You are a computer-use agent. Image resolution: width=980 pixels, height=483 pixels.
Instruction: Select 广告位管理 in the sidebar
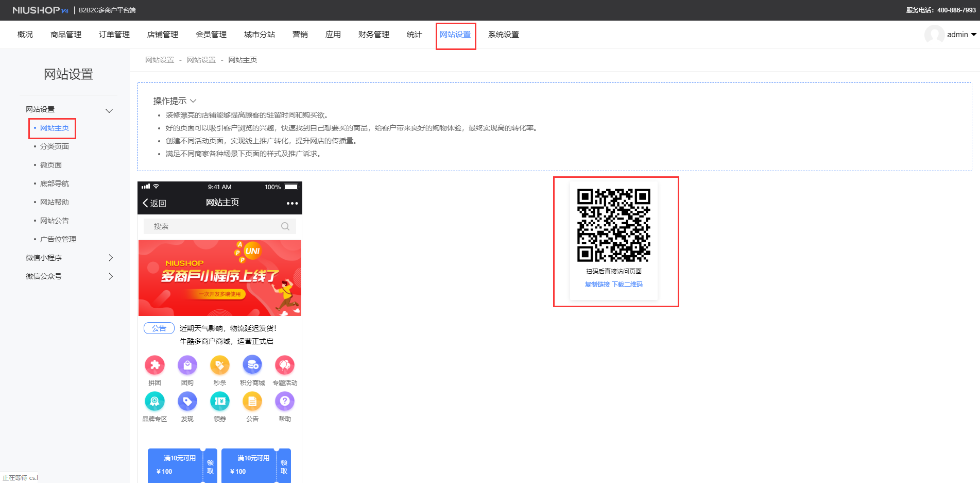pyautogui.click(x=58, y=239)
